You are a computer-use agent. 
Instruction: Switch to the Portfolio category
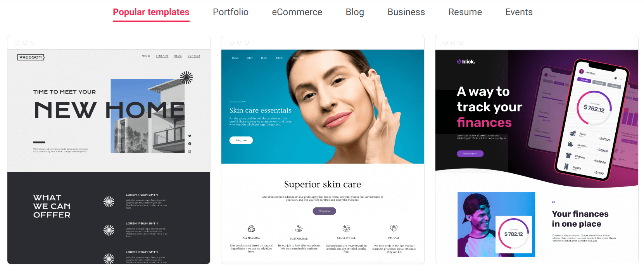[x=231, y=12]
